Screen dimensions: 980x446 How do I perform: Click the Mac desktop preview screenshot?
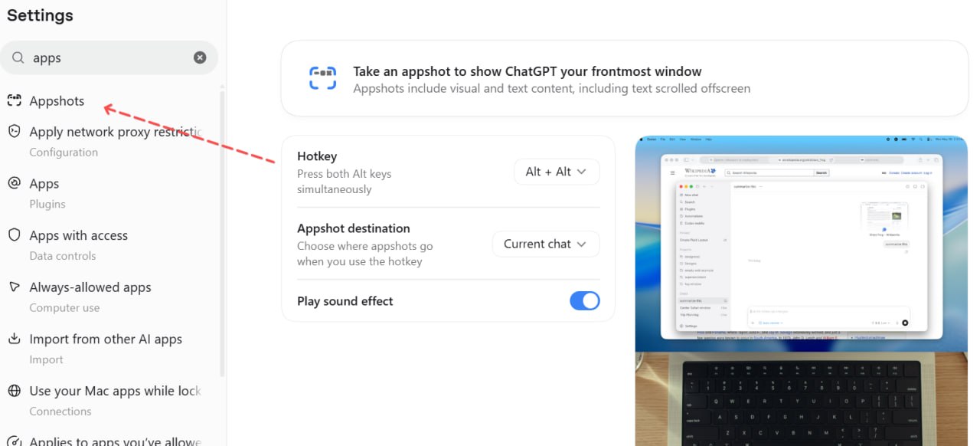801,243
